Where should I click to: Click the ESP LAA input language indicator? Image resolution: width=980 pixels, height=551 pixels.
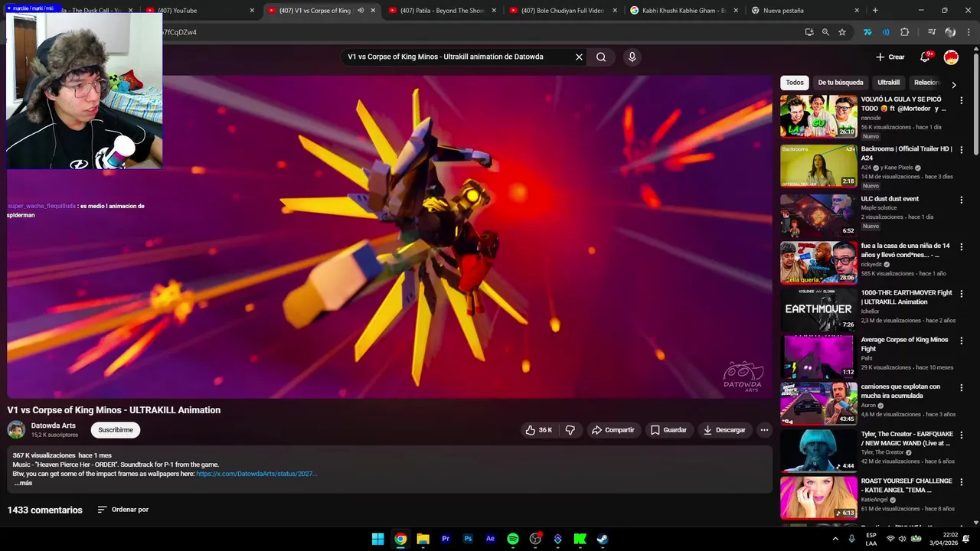tap(871, 539)
